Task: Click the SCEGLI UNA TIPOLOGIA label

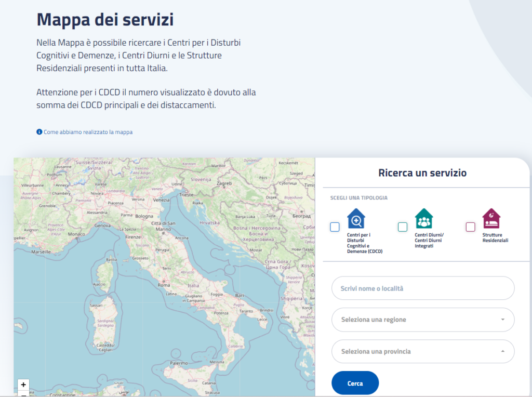Action: point(359,198)
